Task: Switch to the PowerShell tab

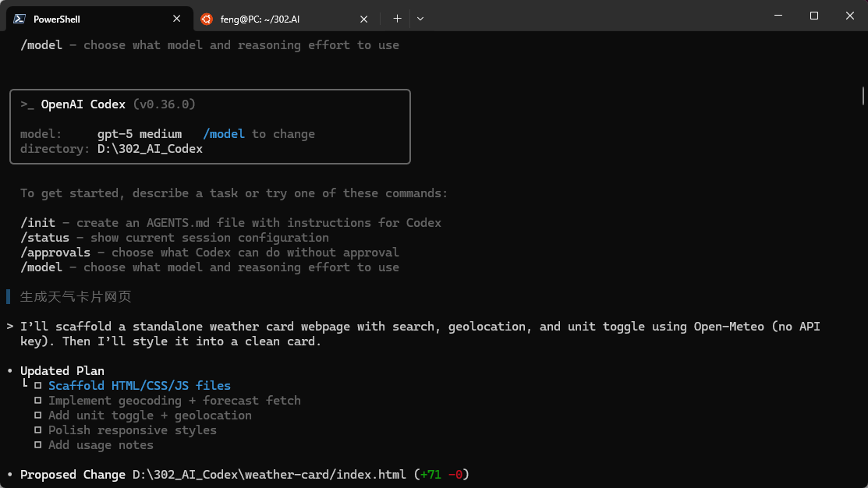Action: click(100, 19)
